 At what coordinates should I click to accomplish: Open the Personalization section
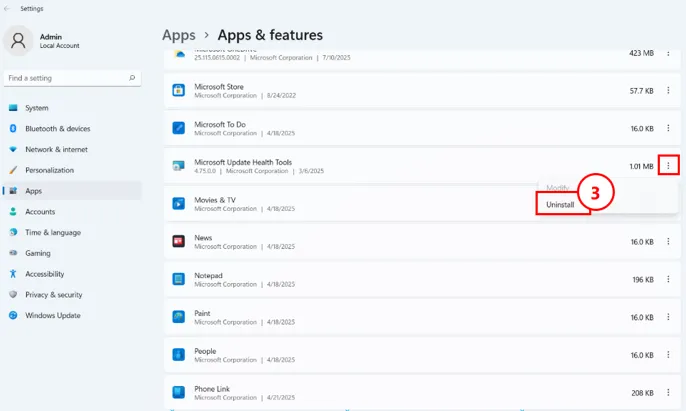(x=49, y=170)
